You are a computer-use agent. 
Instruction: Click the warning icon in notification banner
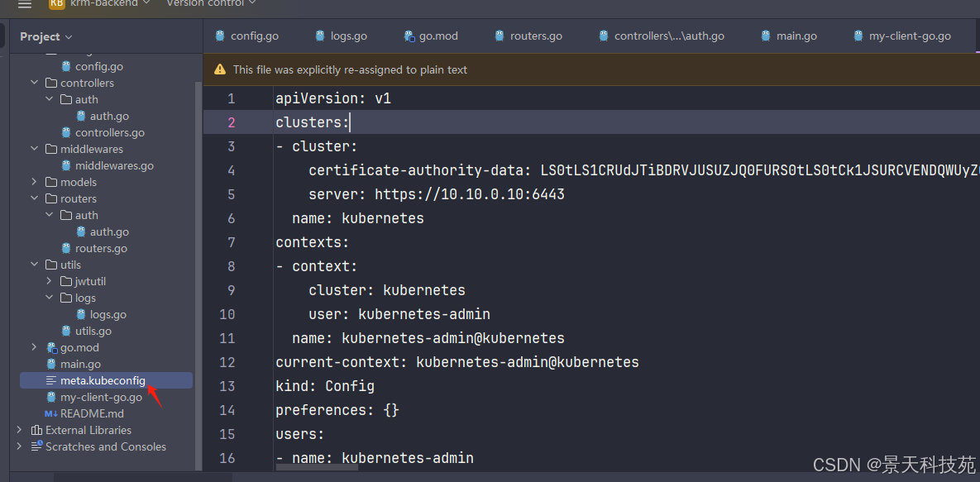220,69
